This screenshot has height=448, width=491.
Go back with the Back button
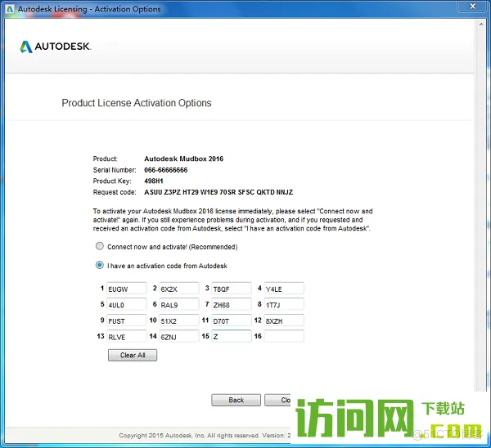236,400
